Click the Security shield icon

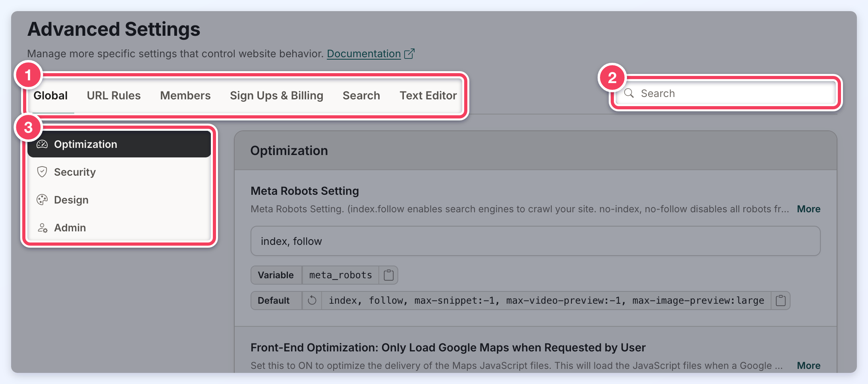42,172
